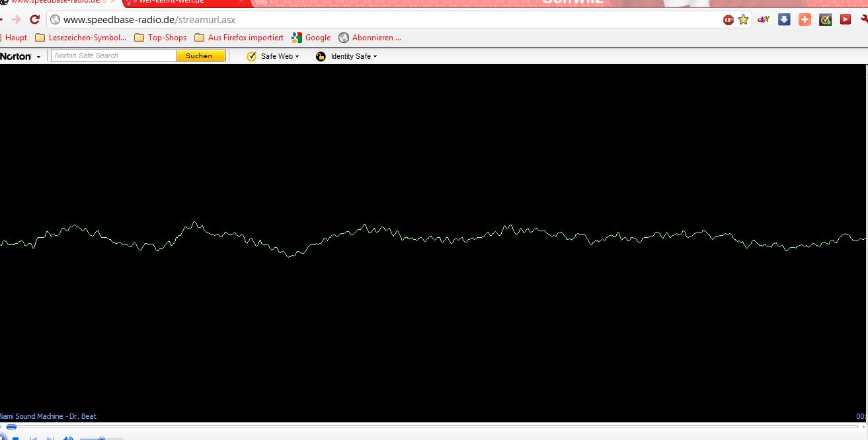Mute the media player sound
This screenshot has width=868, height=440.
click(x=68, y=438)
